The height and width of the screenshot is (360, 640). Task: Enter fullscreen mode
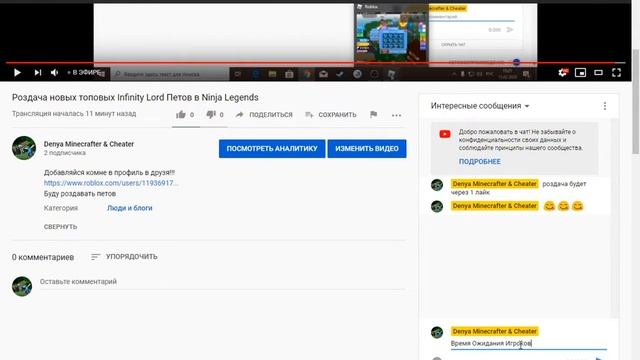click(x=616, y=73)
